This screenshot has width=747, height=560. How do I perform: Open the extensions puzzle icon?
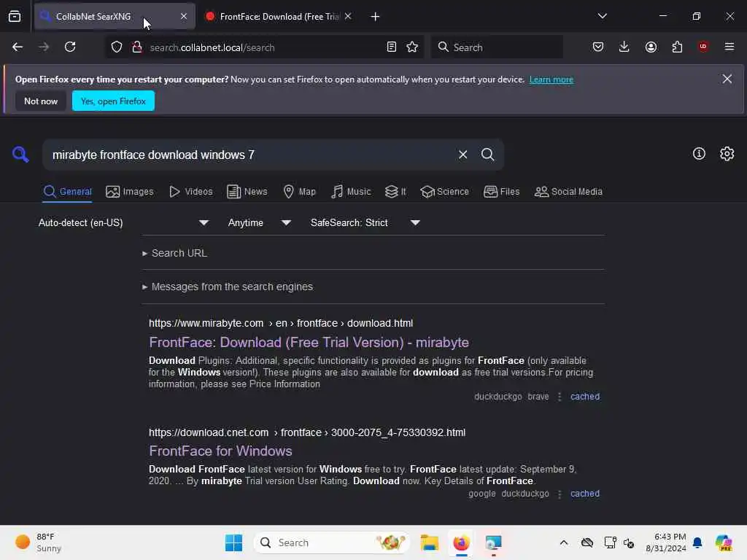[677, 47]
